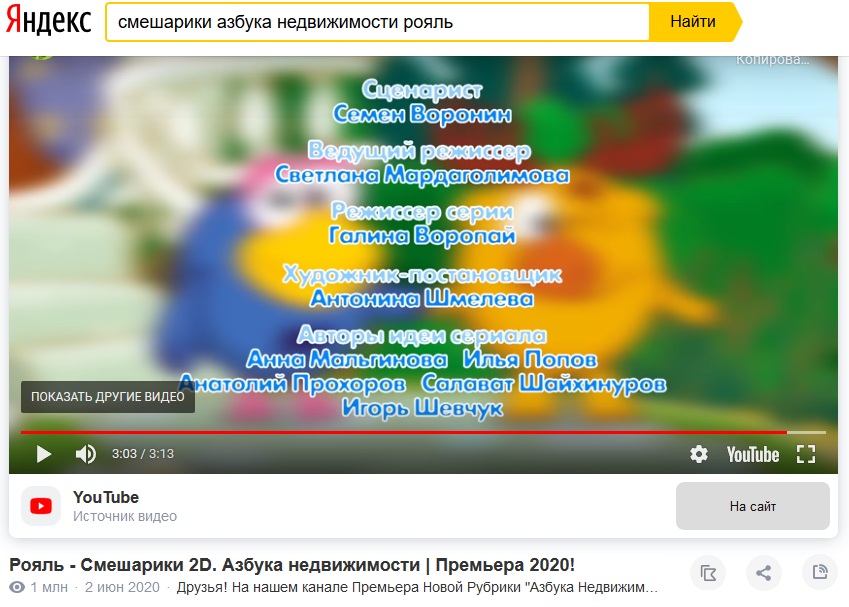Add video to collection icon

708,572
